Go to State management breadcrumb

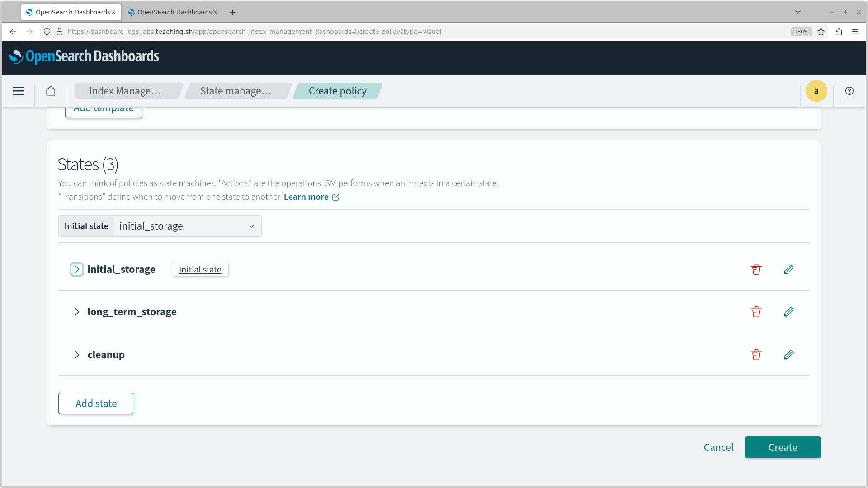tap(236, 91)
